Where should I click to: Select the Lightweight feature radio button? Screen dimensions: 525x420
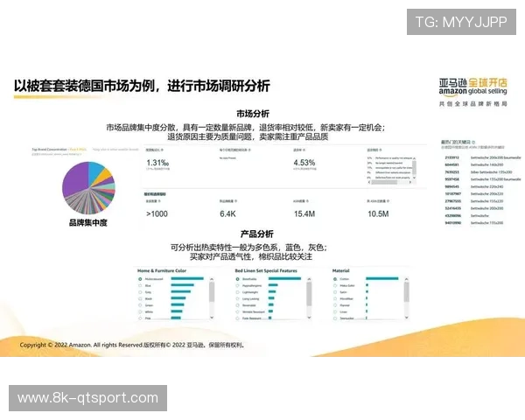point(237,292)
